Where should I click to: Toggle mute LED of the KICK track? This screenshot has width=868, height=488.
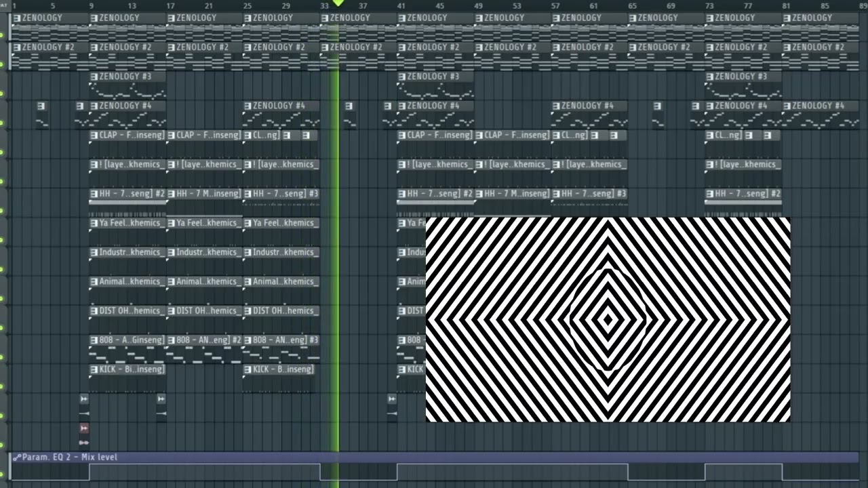[x=3, y=386]
